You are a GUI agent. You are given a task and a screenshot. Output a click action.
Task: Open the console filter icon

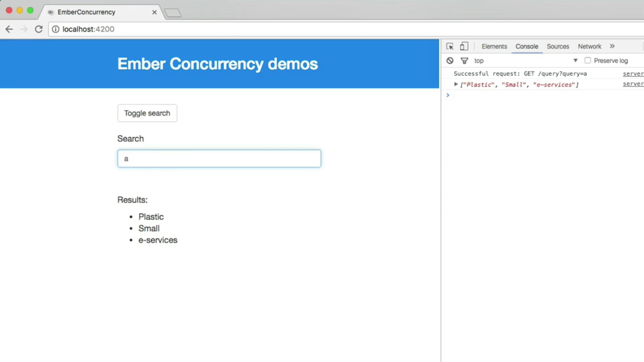click(465, 60)
